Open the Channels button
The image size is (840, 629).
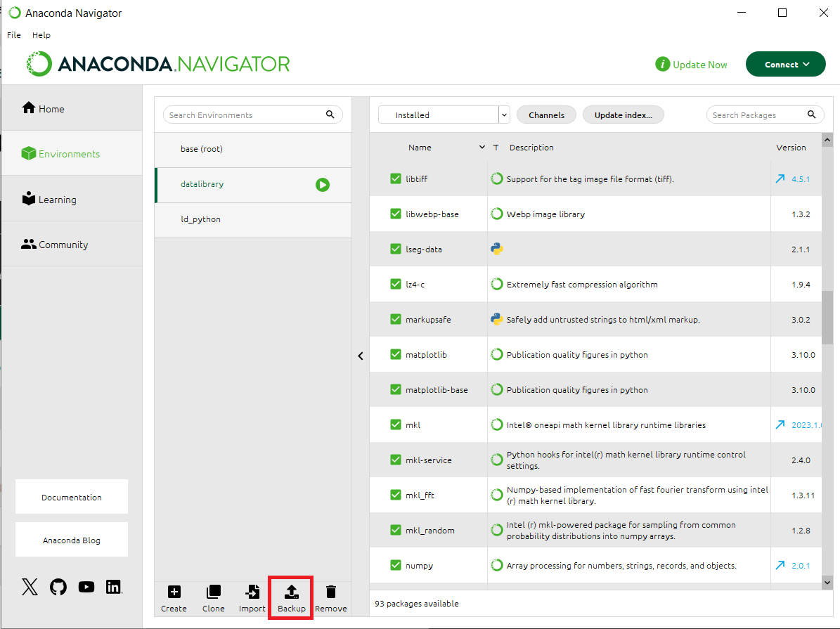click(546, 114)
